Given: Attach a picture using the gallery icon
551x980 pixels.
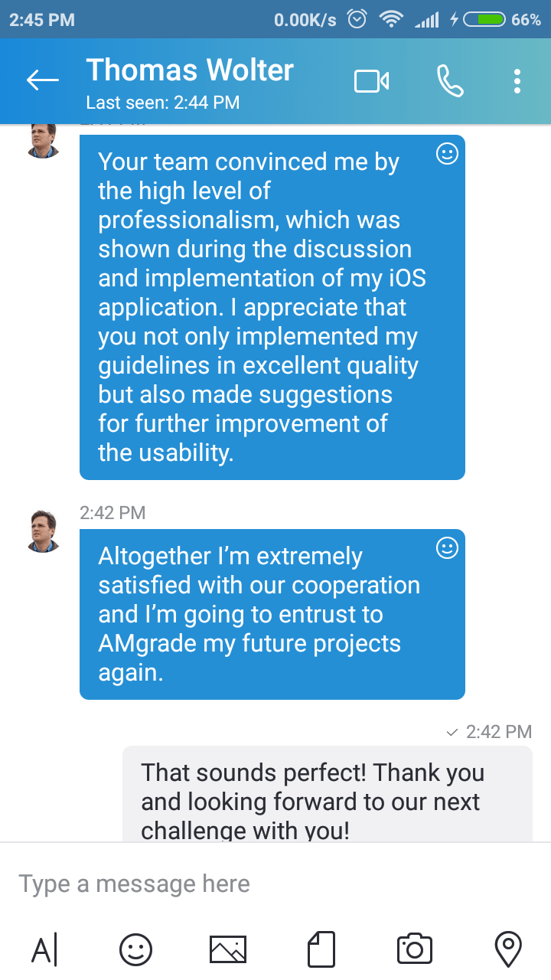Looking at the screenshot, I should [x=228, y=950].
